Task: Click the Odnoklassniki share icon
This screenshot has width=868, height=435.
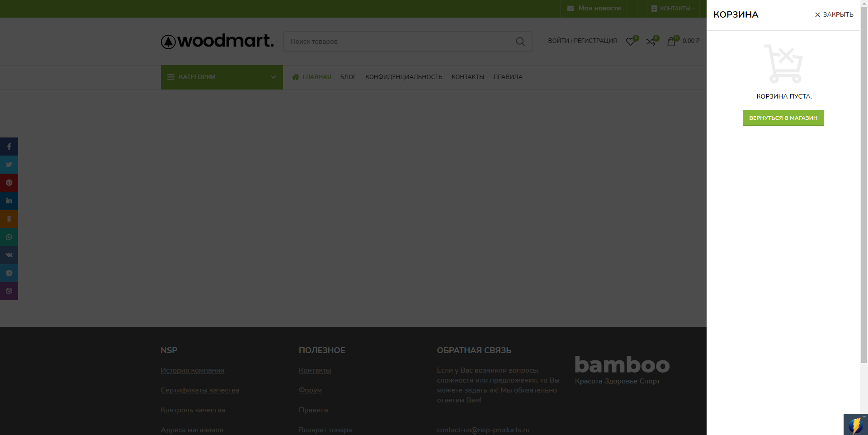Action: click(x=9, y=219)
